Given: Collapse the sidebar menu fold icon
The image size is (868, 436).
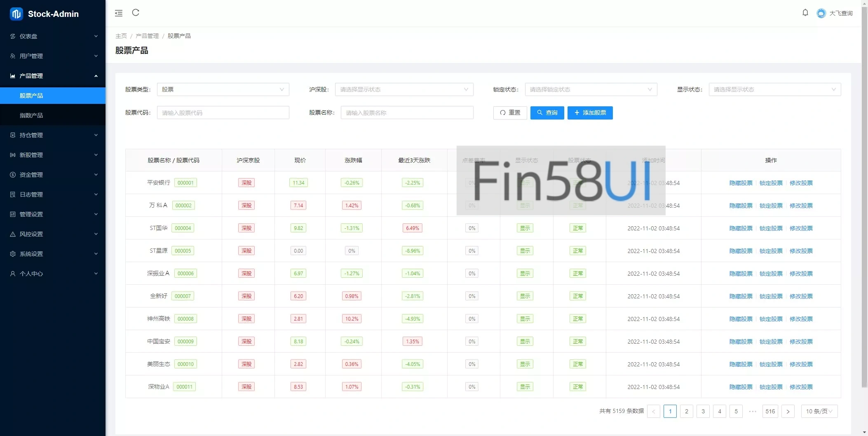Looking at the screenshot, I should point(119,13).
